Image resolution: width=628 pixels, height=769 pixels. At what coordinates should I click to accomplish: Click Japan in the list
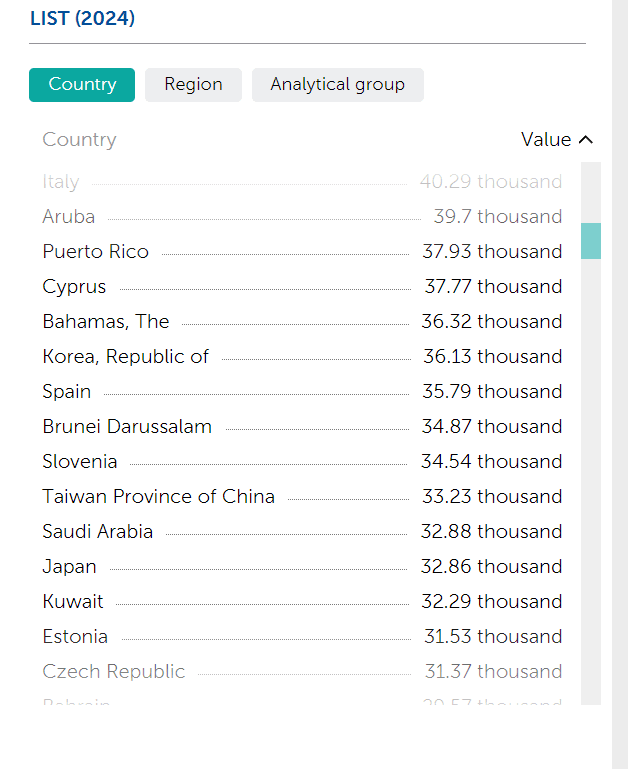(70, 567)
